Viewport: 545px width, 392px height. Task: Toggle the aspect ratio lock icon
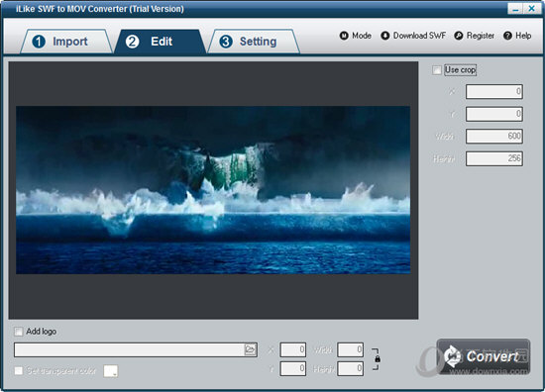click(378, 359)
